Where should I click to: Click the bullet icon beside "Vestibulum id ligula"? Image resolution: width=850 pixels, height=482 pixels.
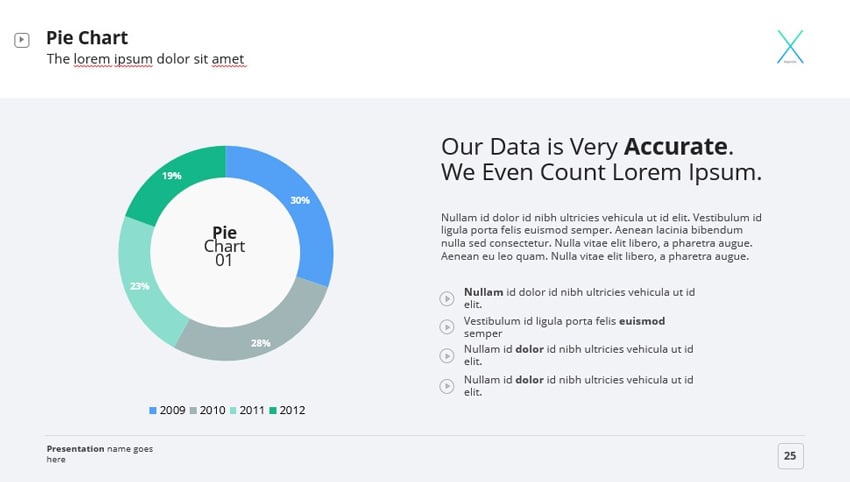(446, 327)
